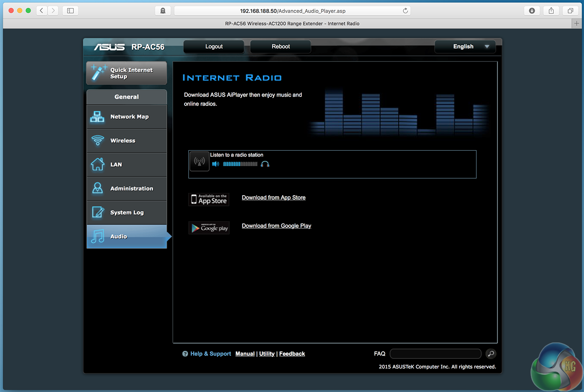Open Safari downloads icon in toolbar

point(532,11)
